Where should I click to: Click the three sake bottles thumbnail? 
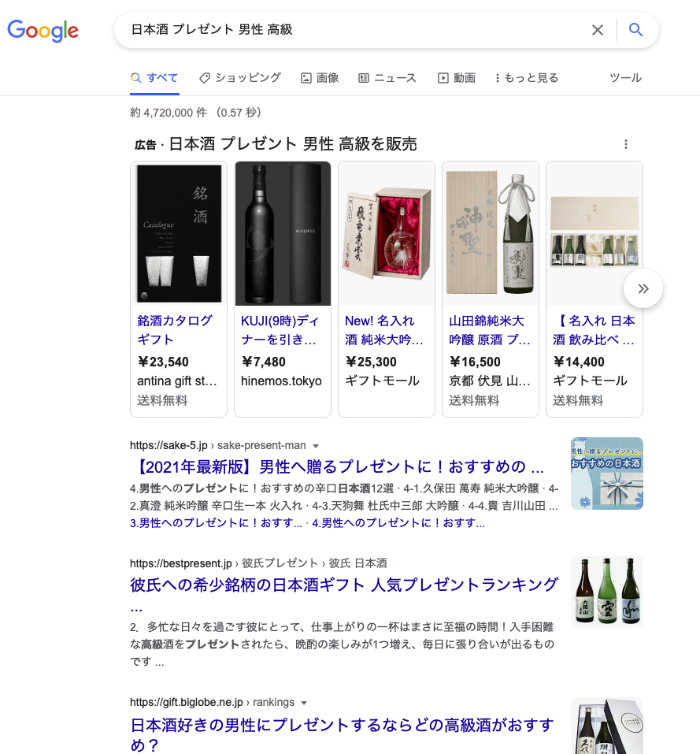607,592
